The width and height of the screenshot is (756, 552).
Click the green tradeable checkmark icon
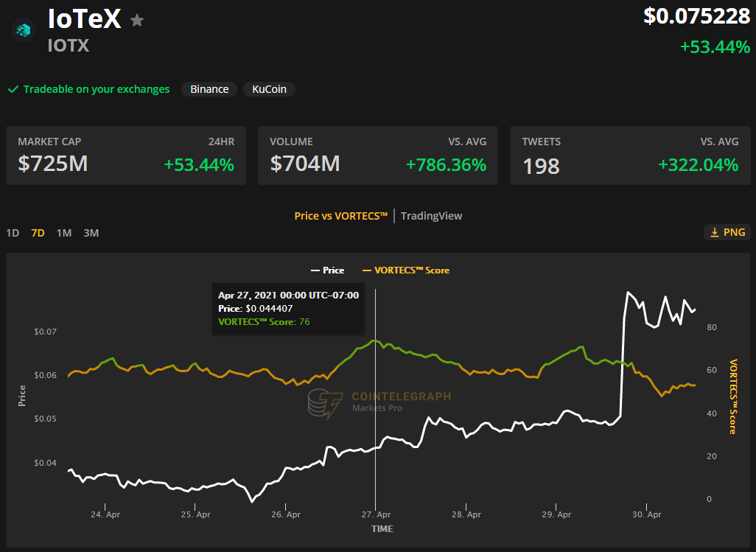[x=13, y=89]
